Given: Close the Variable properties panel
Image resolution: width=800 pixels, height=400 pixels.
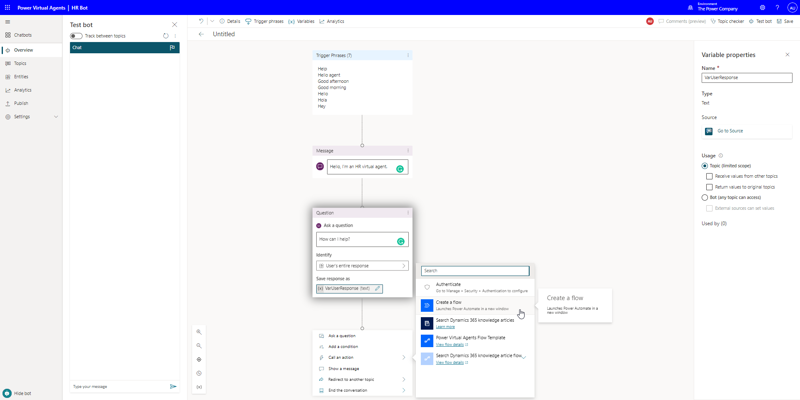Looking at the screenshot, I should (x=787, y=55).
